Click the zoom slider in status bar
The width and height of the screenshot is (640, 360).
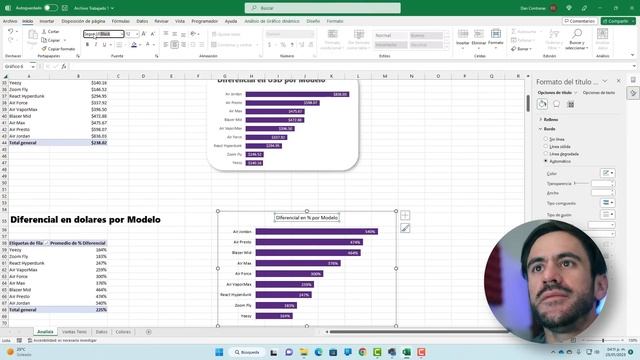pos(603,340)
